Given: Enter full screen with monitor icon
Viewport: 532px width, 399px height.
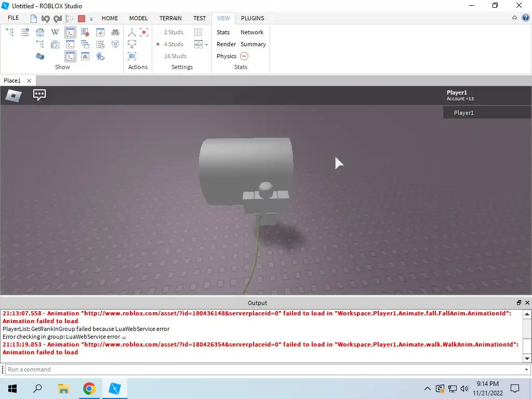Looking at the screenshot, I should pyautogui.click(x=132, y=44).
